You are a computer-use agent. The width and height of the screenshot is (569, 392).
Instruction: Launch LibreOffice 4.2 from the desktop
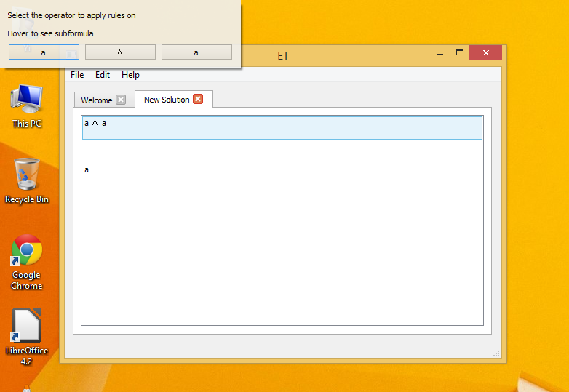26,337
